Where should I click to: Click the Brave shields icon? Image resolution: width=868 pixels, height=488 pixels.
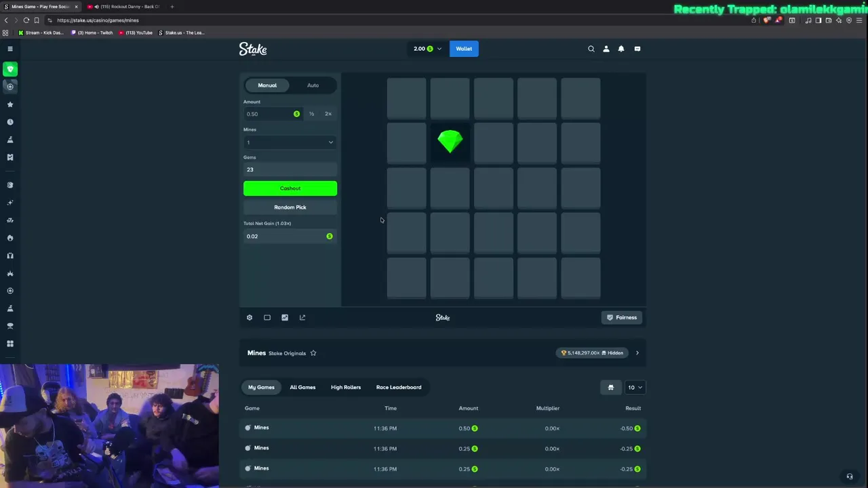[767, 20]
